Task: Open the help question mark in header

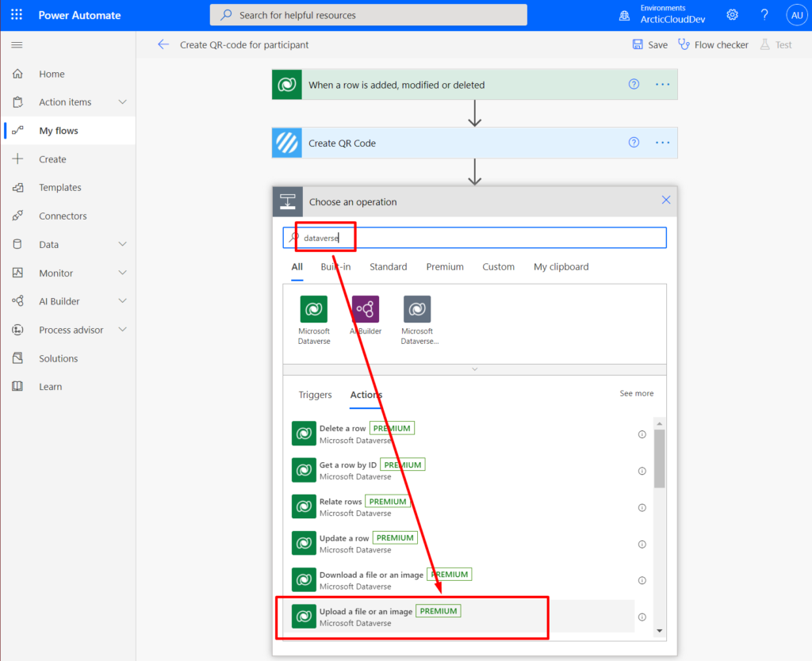Action: (x=764, y=15)
